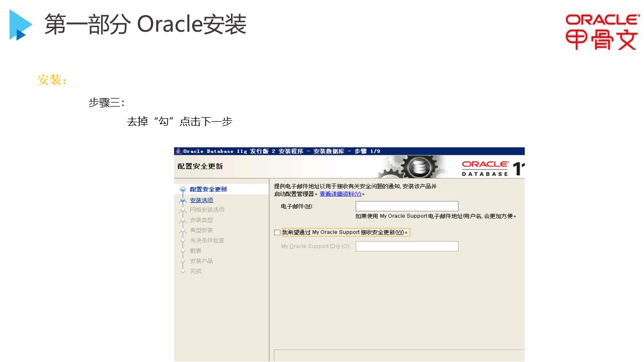This screenshot has width=644, height=362.
Task: Click the instruction text 去掉“勾”点击下一步
Action: pyautogui.click(x=180, y=122)
